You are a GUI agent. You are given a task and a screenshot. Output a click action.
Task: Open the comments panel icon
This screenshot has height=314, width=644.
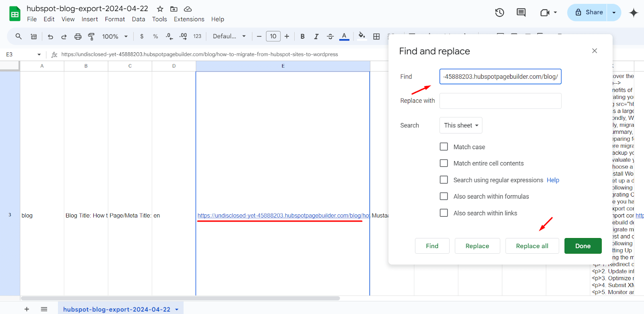coord(521,12)
